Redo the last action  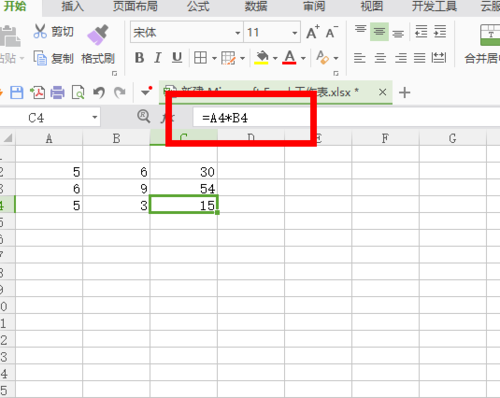[x=119, y=92]
